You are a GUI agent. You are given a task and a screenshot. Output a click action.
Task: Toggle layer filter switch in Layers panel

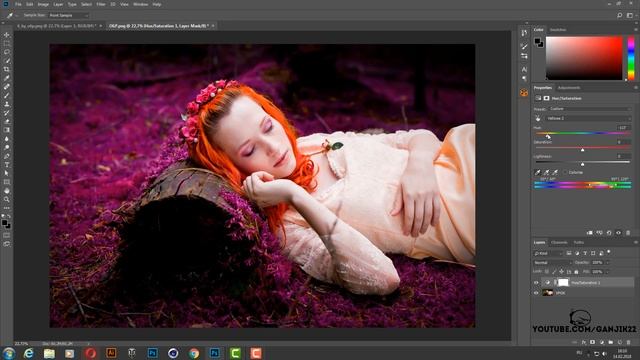(609, 253)
